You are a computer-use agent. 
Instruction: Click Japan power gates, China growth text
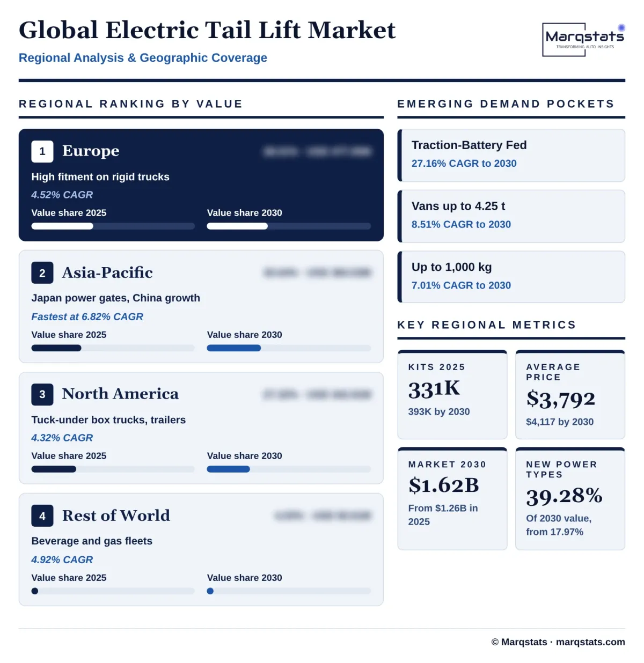[116, 298]
